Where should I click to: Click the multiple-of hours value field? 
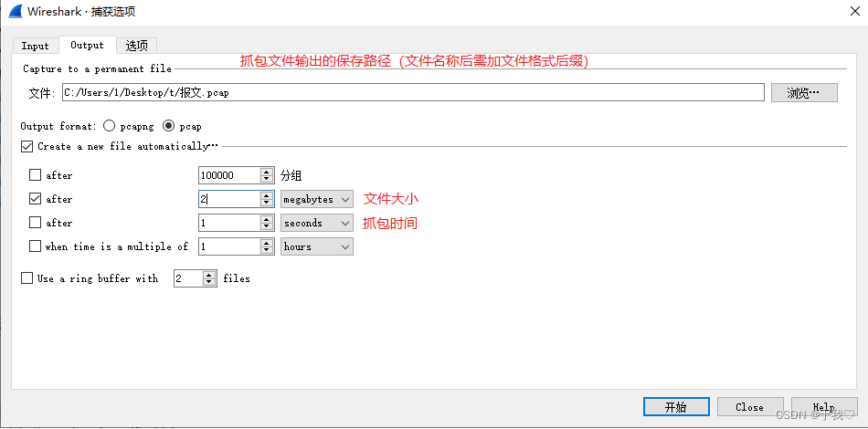(x=229, y=246)
